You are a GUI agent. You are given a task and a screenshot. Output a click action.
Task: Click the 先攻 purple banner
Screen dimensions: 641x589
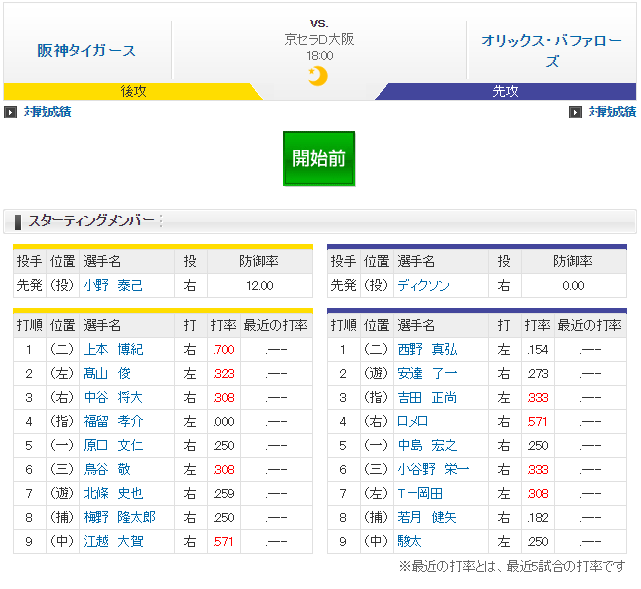506,91
